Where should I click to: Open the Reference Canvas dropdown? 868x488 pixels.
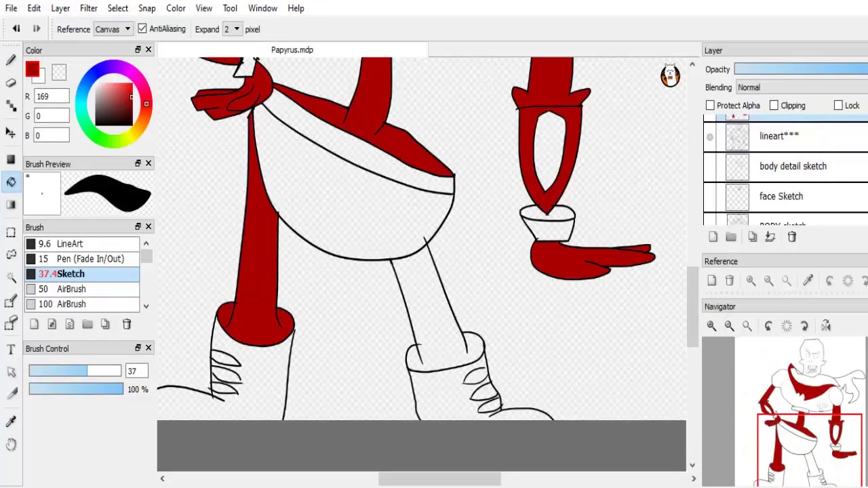[113, 29]
